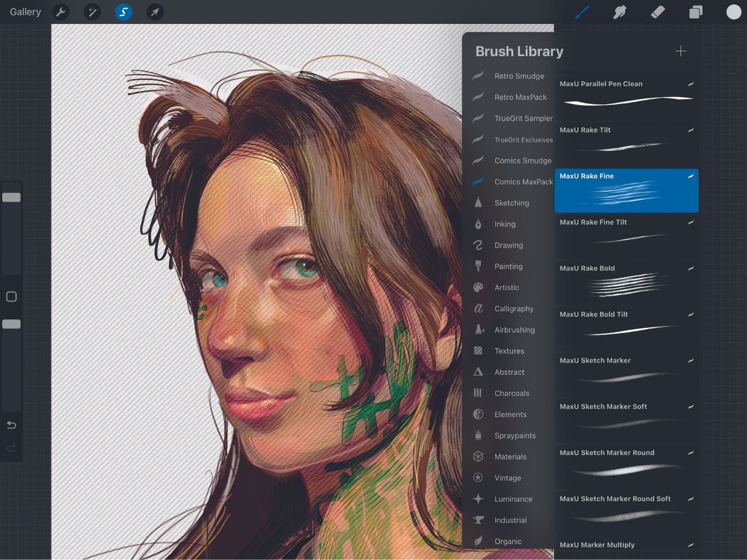Open the Actions wrench menu
Image resolution: width=747 pixels, height=560 pixels.
click(x=60, y=12)
